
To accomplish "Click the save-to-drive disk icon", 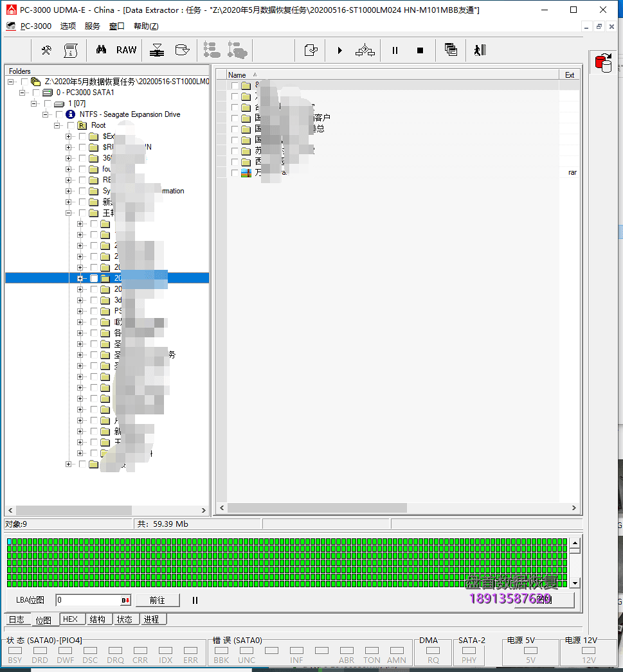I will click(x=182, y=50).
